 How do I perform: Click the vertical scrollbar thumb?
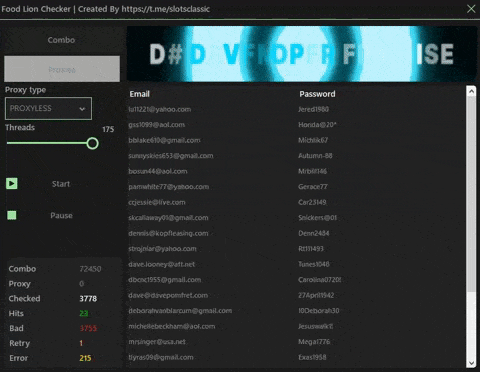coord(471,194)
